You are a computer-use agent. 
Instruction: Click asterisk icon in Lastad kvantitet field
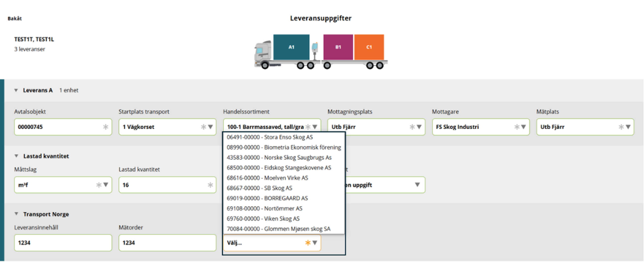coord(210,185)
